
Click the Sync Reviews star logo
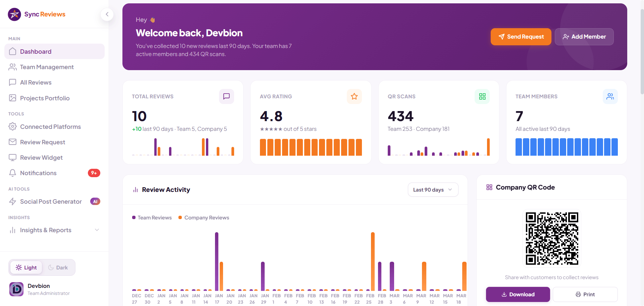pyautogui.click(x=14, y=14)
